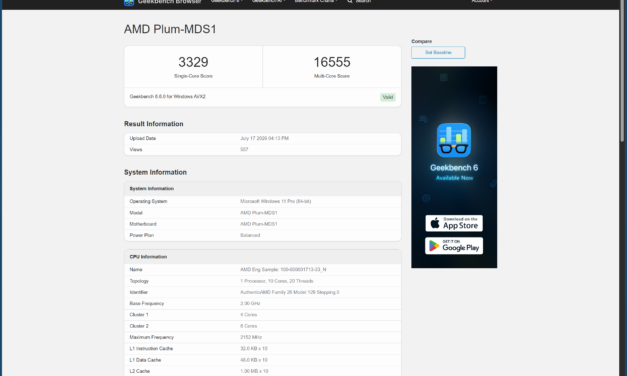This screenshot has width=627, height=376.
Task: Select the 3329 single-core score
Action: tap(193, 62)
